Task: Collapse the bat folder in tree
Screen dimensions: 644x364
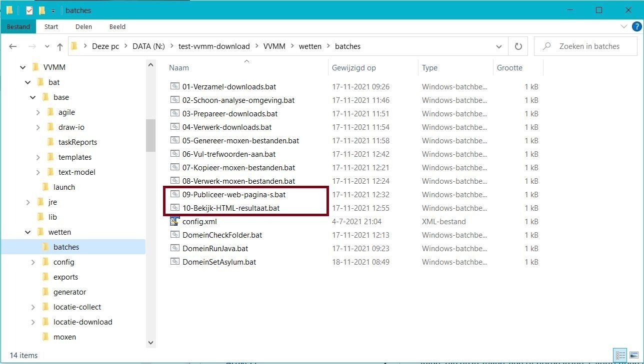Action: coord(27,82)
